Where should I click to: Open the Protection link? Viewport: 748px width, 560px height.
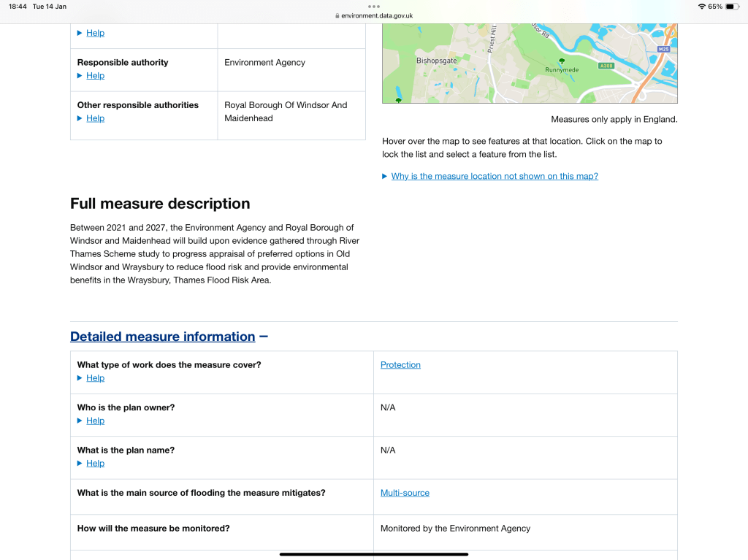[x=400, y=365]
